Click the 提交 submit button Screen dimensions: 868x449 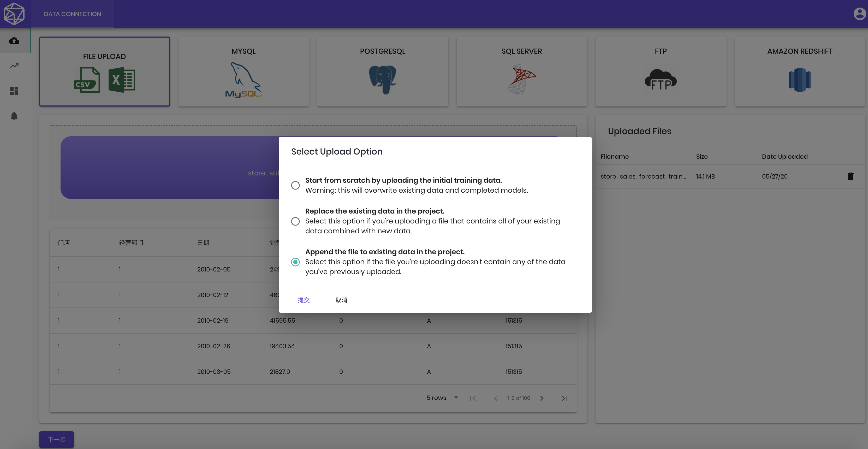coord(304,300)
